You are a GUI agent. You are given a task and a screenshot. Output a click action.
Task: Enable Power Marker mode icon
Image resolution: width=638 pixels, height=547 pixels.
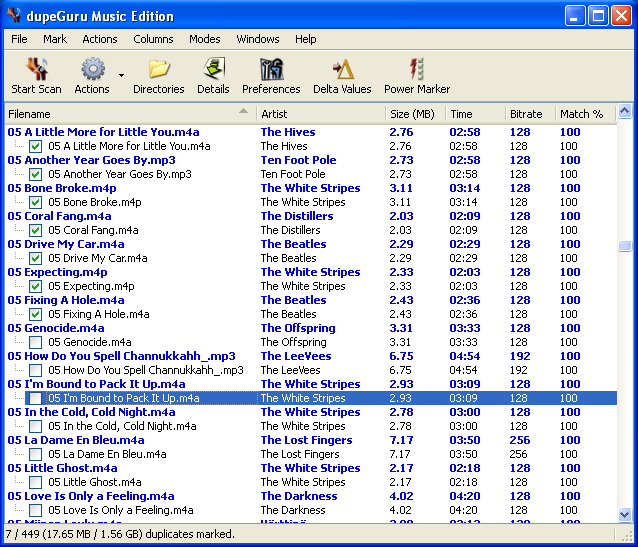[x=417, y=69]
